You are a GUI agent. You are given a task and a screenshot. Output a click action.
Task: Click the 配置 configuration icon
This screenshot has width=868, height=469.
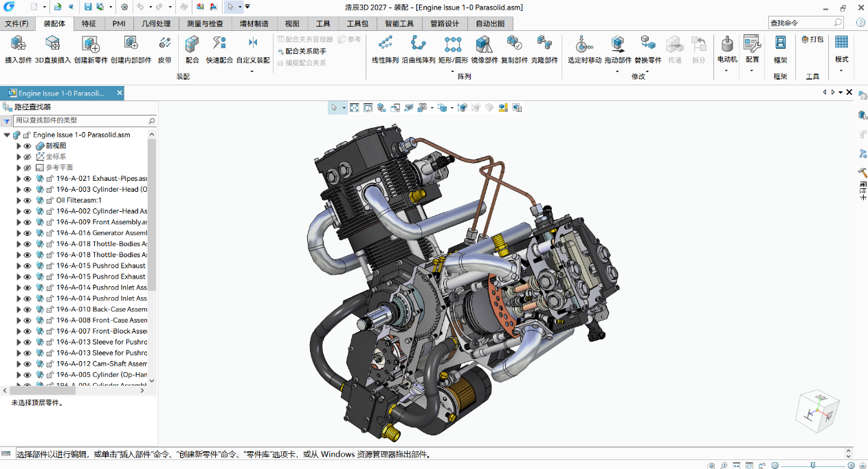pyautogui.click(x=752, y=45)
